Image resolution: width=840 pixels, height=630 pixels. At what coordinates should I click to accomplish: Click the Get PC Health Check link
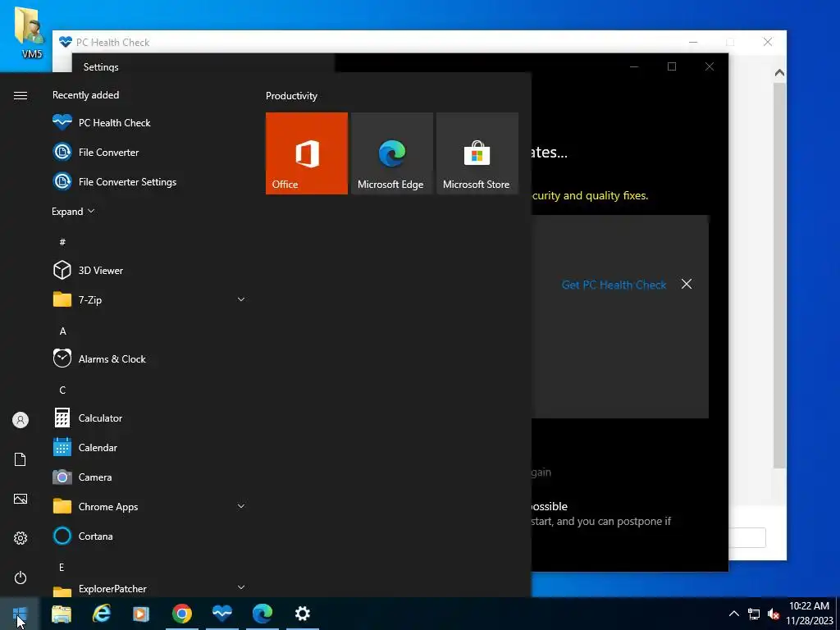614,285
